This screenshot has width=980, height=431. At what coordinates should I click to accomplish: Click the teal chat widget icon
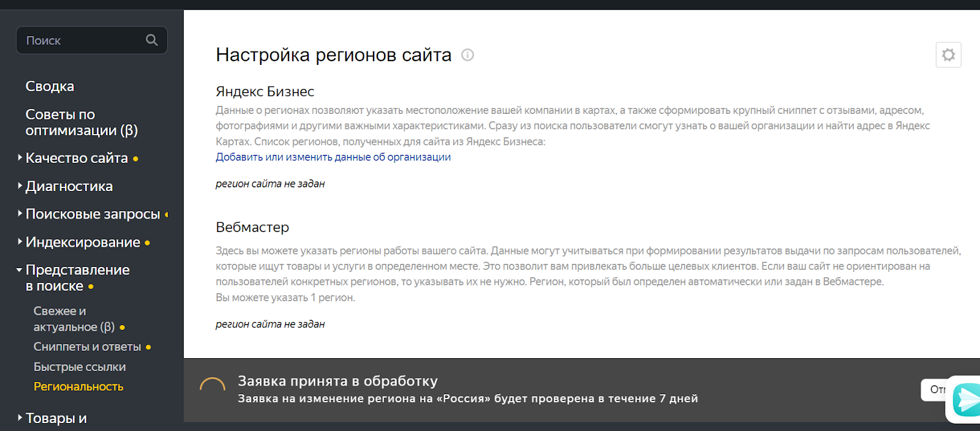coord(967,399)
